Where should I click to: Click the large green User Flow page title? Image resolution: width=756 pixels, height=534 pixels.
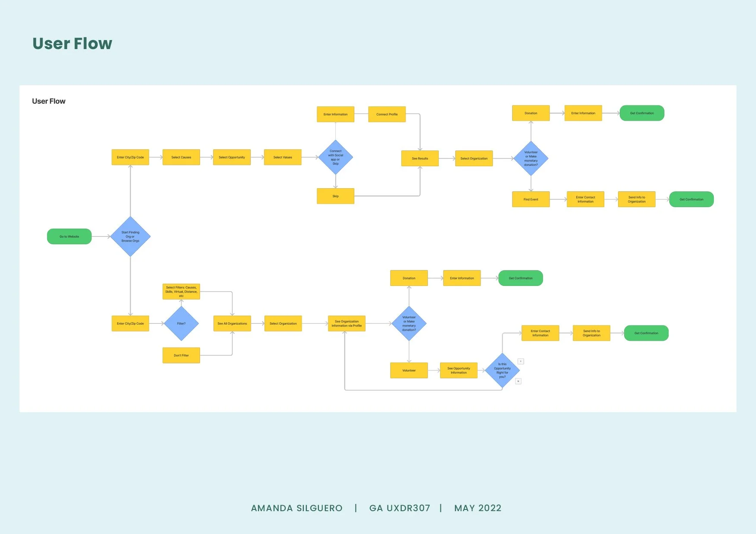[72, 43]
